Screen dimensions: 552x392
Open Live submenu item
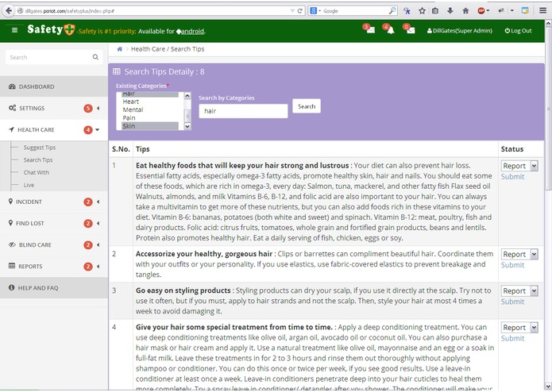pos(29,185)
